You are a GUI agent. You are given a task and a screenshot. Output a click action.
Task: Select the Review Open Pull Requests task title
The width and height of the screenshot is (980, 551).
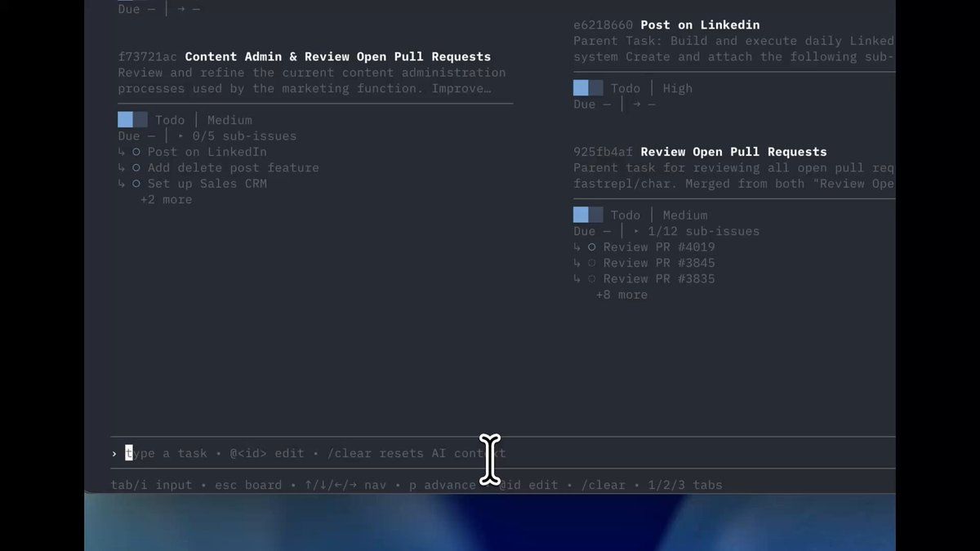coord(733,152)
